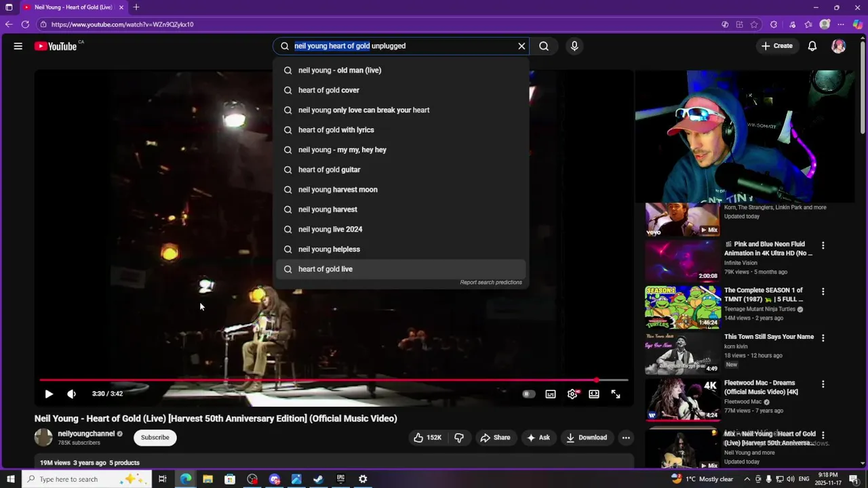Download the video

point(587,438)
